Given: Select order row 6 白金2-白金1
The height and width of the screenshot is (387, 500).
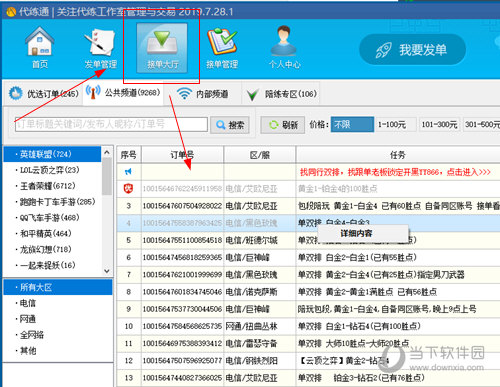Looking at the screenshot, I should 308,258.
